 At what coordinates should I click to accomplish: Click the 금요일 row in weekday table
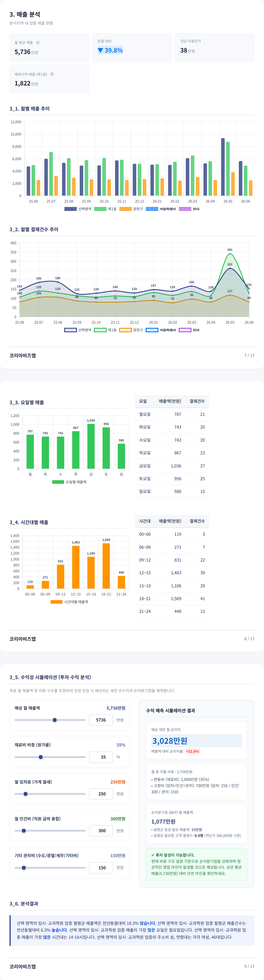(172, 466)
